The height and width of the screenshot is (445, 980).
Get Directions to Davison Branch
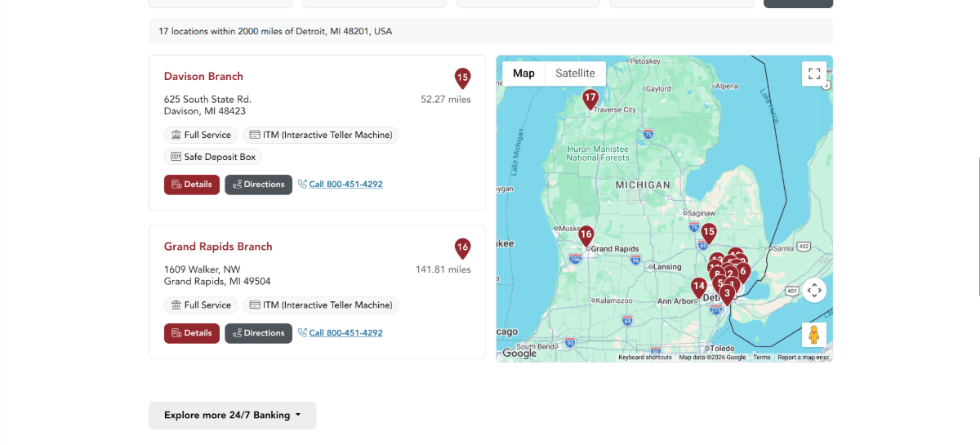[x=258, y=185]
